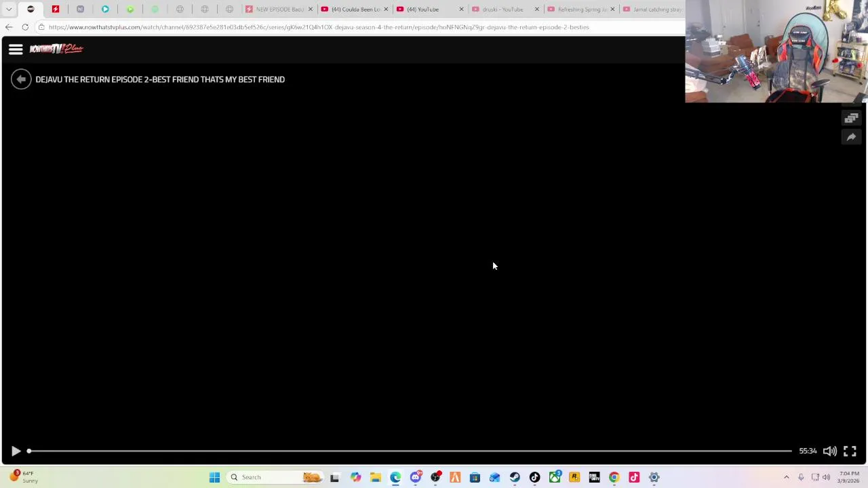Switch to the (44) YouTube tab

click(x=429, y=9)
